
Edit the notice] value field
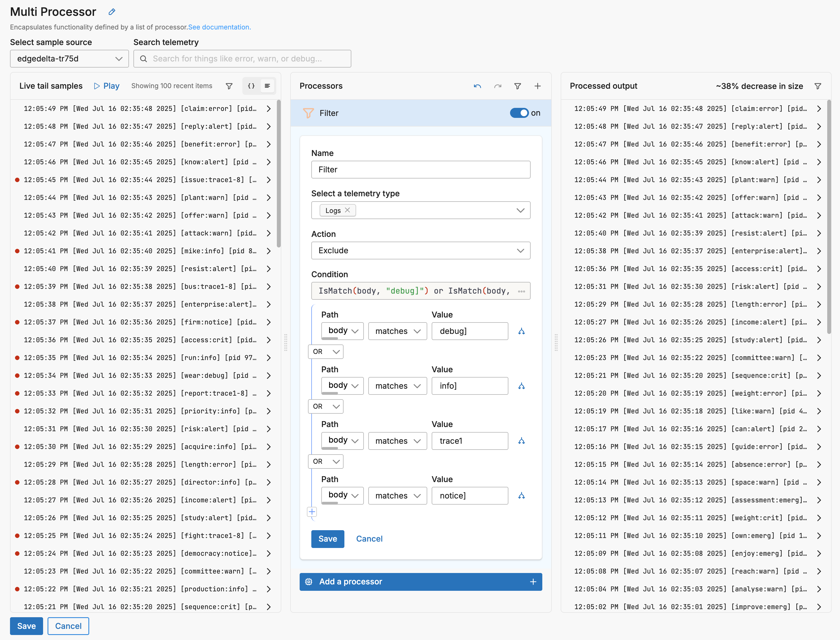469,496
